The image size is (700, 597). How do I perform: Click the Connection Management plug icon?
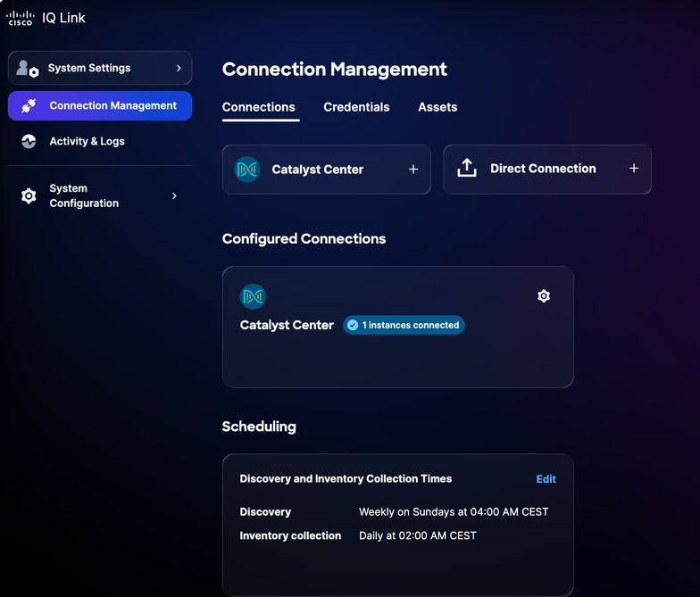click(29, 105)
